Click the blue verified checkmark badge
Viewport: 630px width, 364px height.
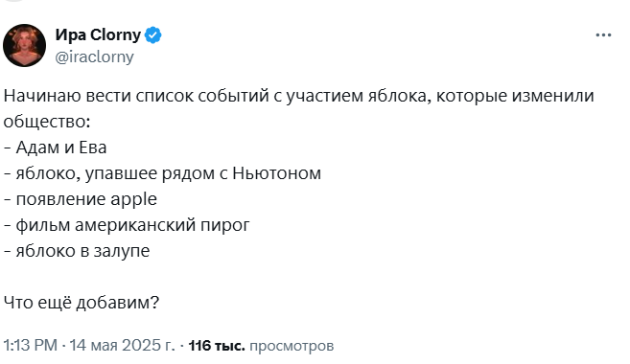click(153, 35)
